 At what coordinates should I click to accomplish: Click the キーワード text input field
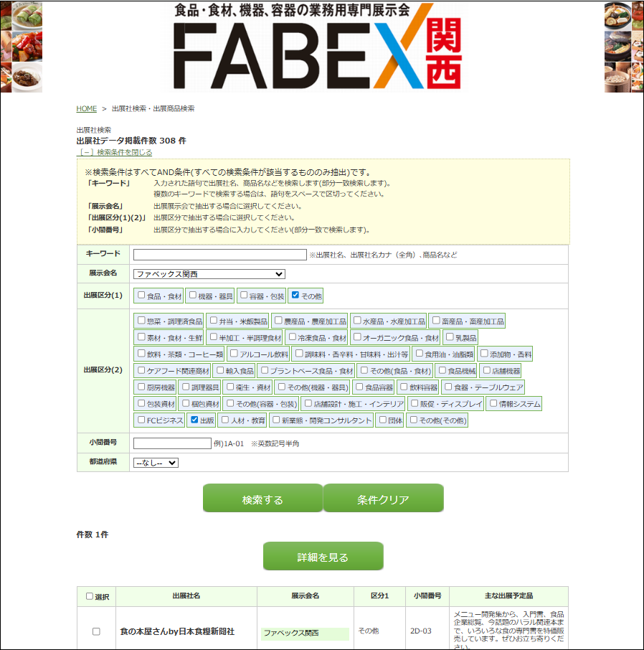coord(219,255)
